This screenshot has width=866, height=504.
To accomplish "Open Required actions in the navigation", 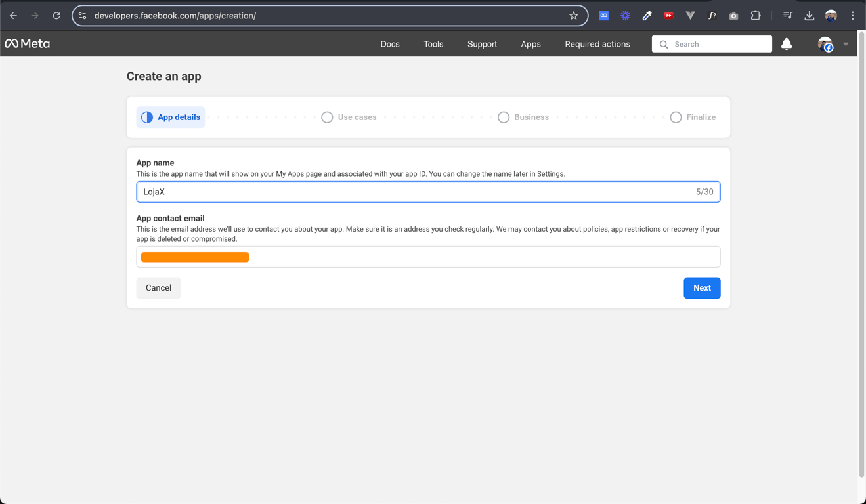I will point(597,44).
